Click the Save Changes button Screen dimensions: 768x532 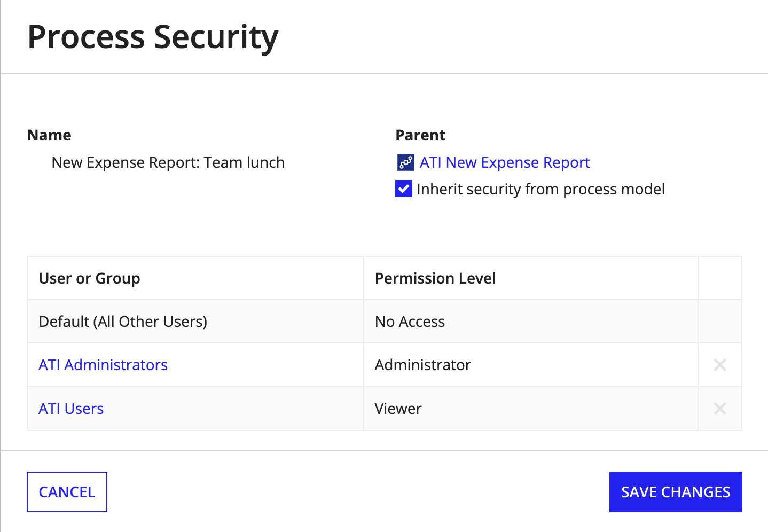[x=676, y=492]
